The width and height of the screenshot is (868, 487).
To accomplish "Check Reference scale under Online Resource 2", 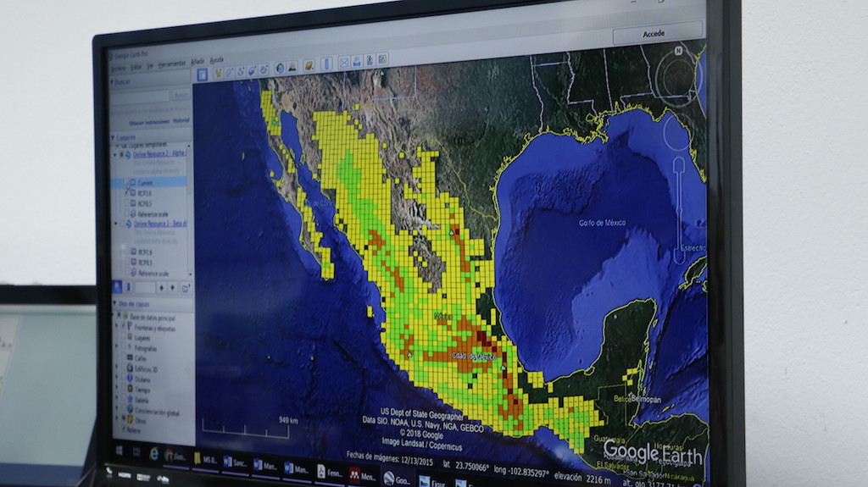I will (x=127, y=214).
